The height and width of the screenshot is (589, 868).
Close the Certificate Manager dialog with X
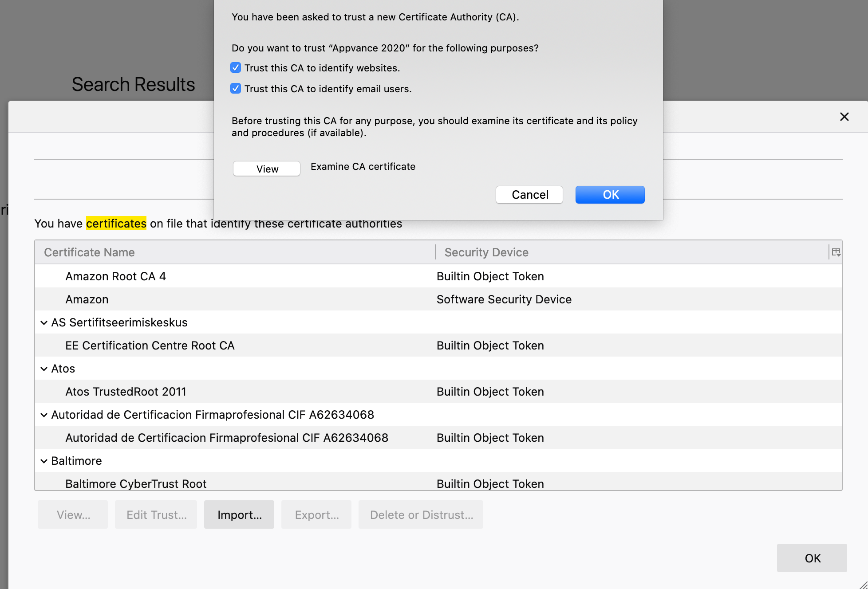pyautogui.click(x=844, y=117)
